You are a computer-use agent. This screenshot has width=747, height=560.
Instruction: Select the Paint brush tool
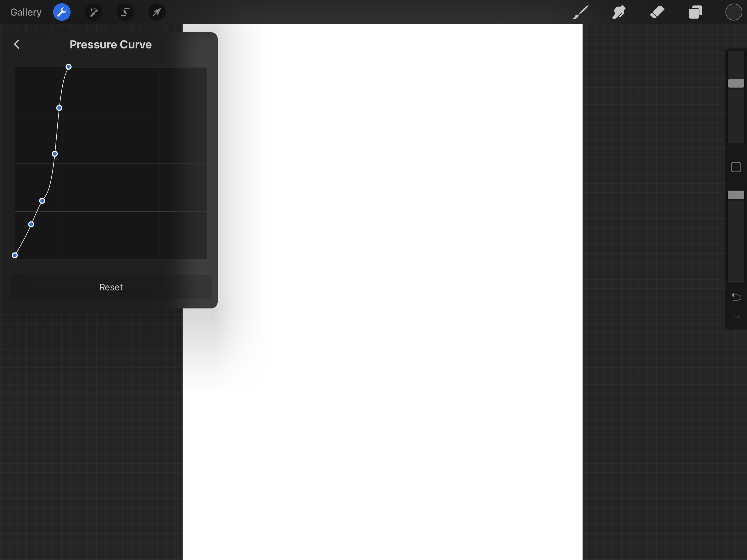point(581,12)
